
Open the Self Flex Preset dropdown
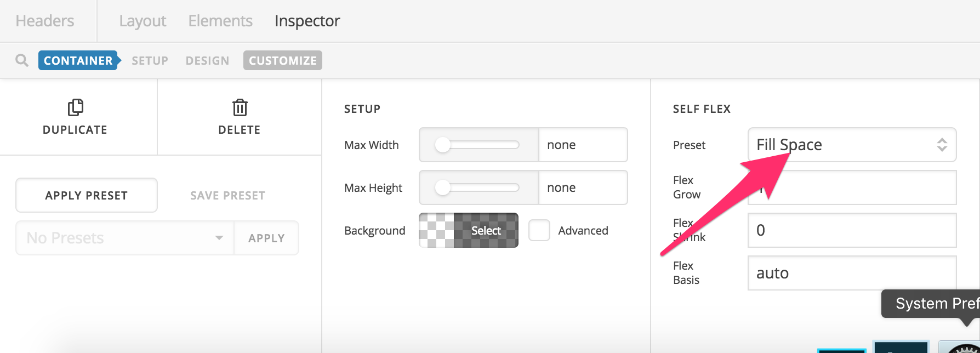pyautogui.click(x=852, y=145)
